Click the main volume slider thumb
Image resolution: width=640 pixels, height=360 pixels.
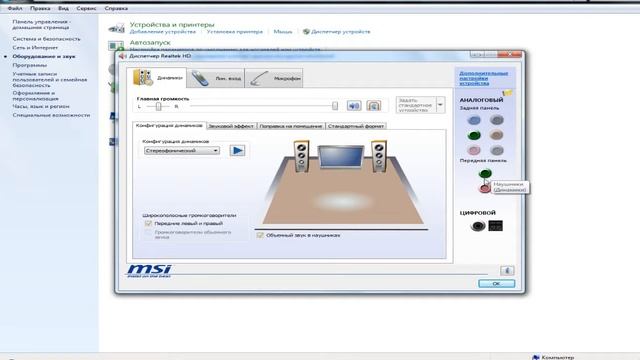pos(335,106)
